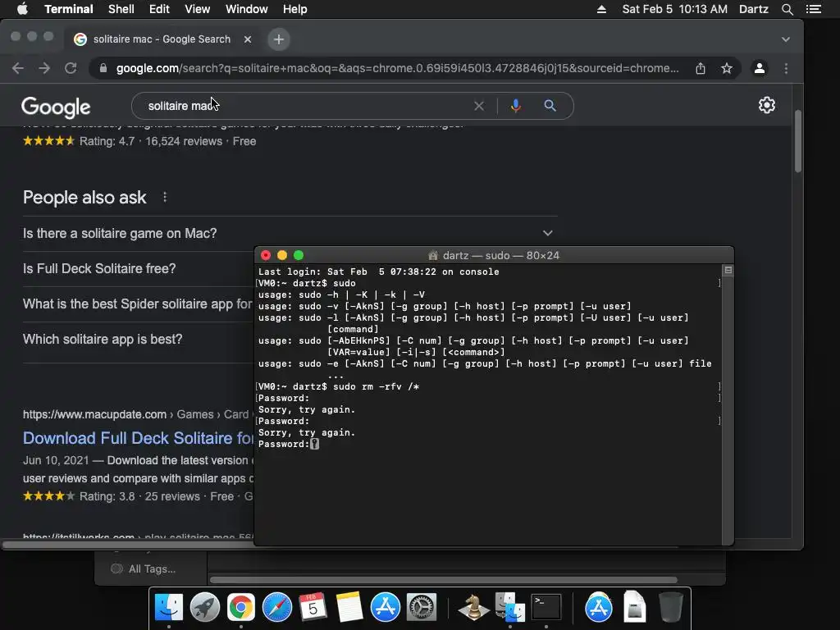Open People also ask options menu
The image size is (840, 630).
[165, 197]
